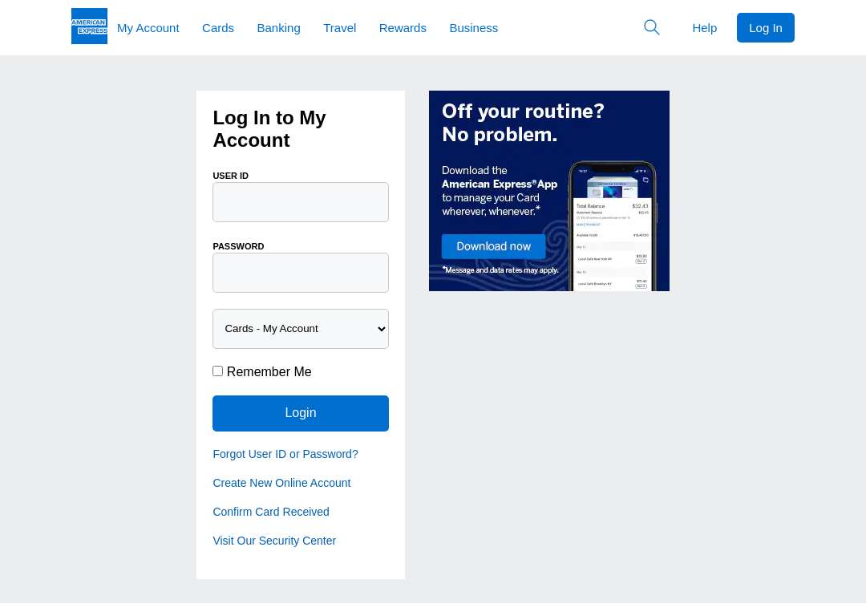Open the Banking menu
The image size is (866, 616).
278,28
